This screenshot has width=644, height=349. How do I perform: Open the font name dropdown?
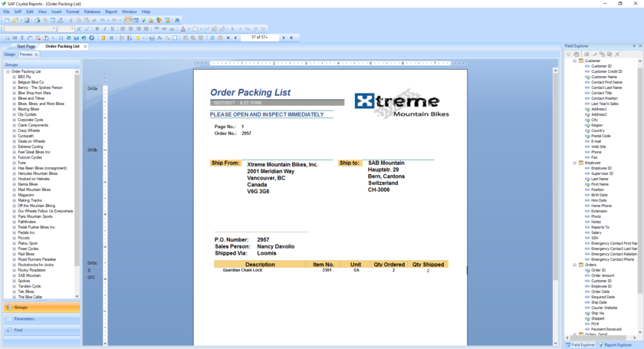(54, 29)
